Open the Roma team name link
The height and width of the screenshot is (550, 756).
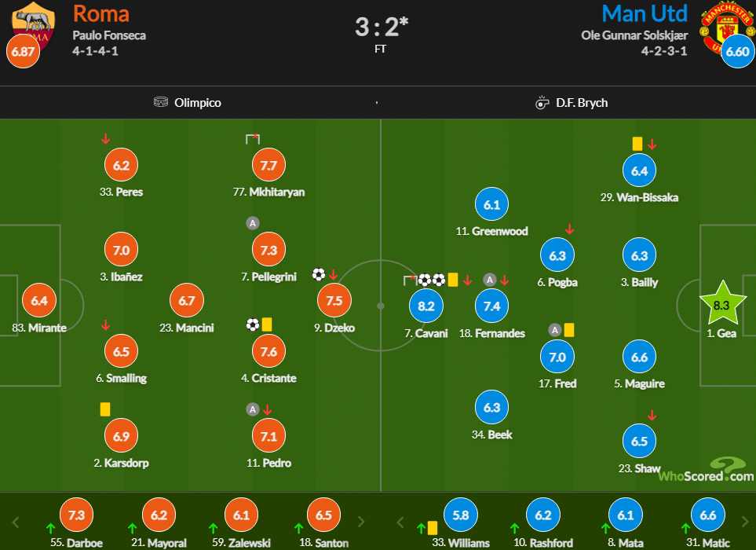click(100, 13)
